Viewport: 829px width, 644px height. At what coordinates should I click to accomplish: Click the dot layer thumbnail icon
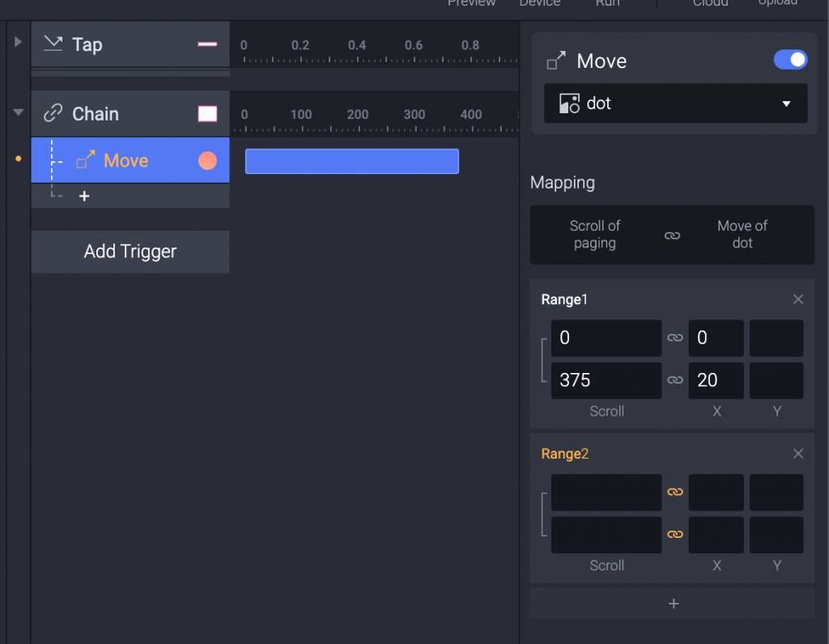pyautogui.click(x=569, y=104)
